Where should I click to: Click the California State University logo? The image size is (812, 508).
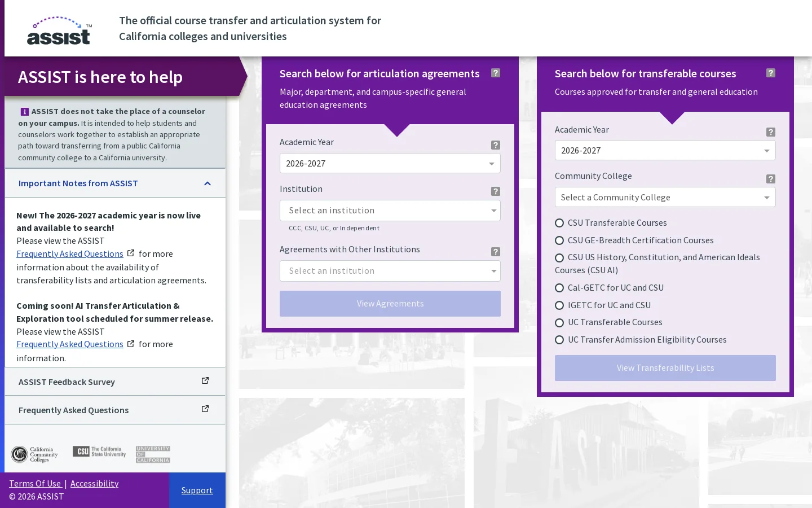(x=99, y=452)
